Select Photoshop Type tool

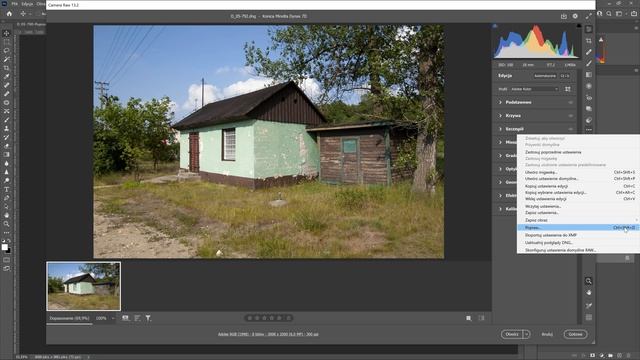tap(7, 189)
